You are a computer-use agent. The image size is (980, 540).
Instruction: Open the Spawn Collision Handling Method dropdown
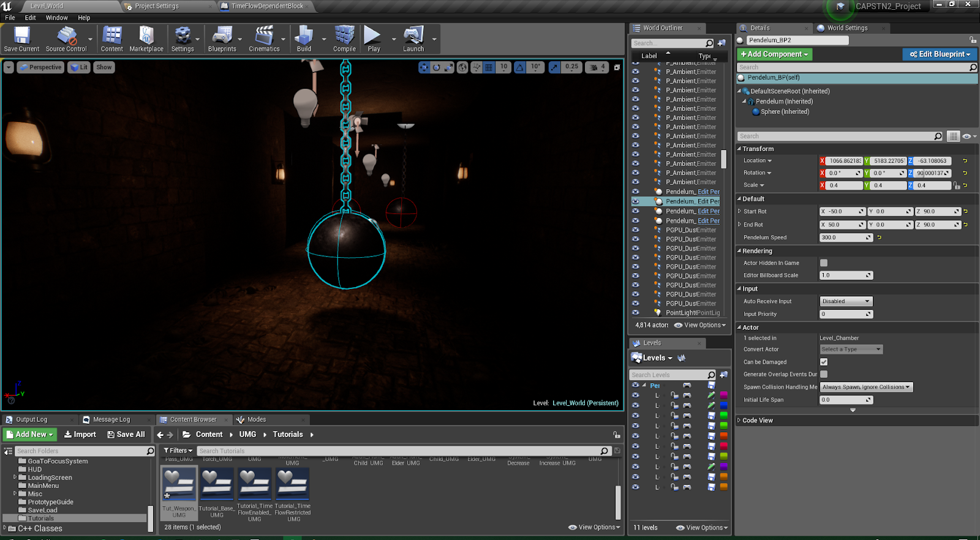pyautogui.click(x=866, y=387)
